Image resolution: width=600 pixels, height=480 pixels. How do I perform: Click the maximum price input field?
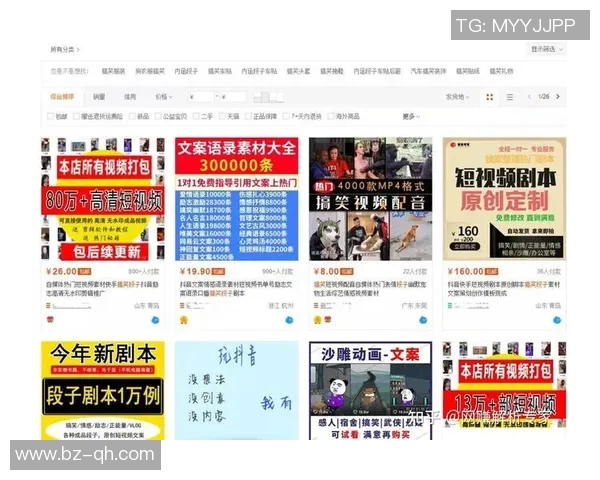[232, 97]
